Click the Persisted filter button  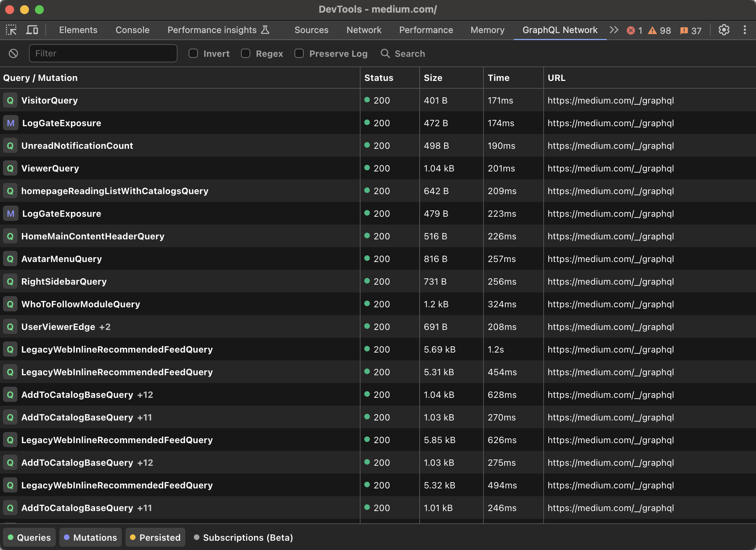click(155, 537)
